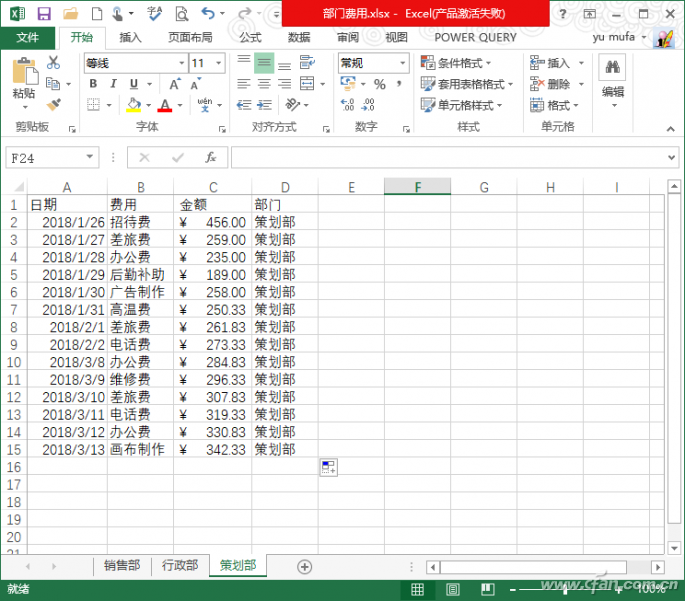The image size is (685, 601).
Task: Switch to the 公式 Formulas tab
Action: pyautogui.click(x=250, y=38)
